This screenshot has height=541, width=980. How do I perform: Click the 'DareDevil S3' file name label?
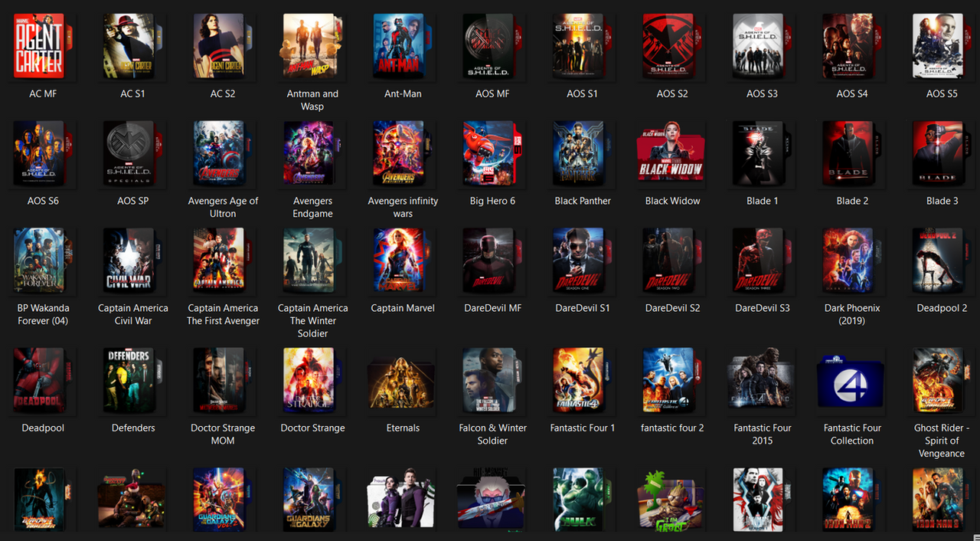(762, 308)
